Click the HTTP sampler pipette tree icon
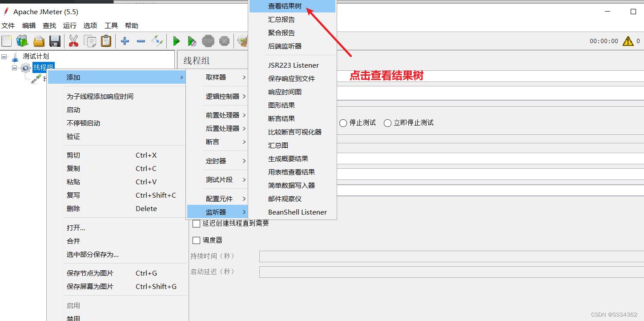The height and width of the screenshot is (321, 644). click(36, 79)
